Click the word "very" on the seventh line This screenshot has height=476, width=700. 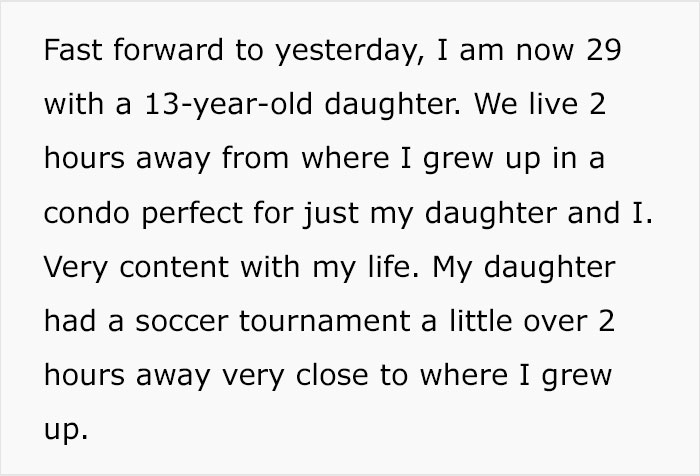click(253, 377)
